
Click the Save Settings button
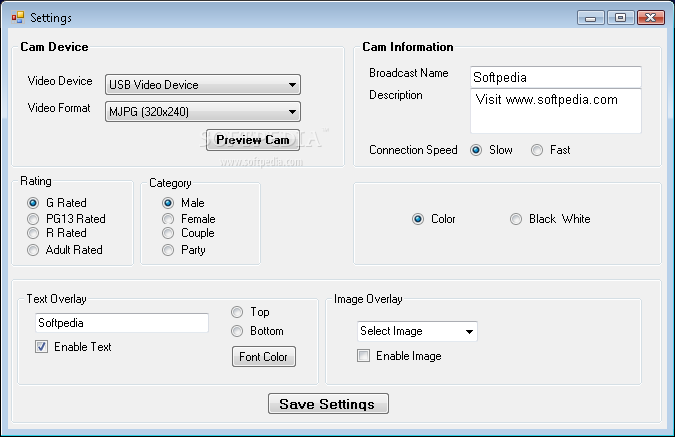tap(328, 404)
